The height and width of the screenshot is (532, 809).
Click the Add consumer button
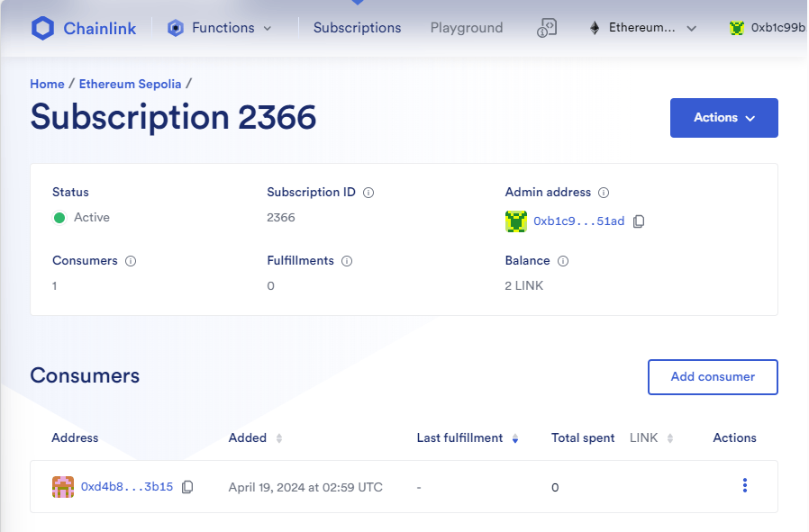tap(713, 377)
